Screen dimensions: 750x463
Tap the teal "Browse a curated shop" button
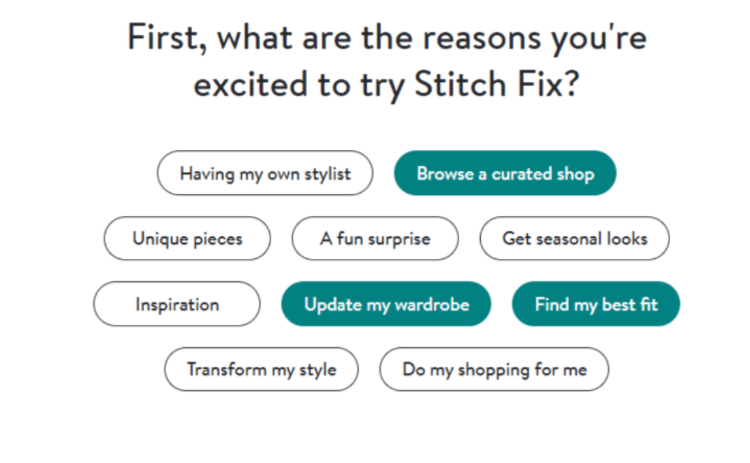(x=505, y=173)
